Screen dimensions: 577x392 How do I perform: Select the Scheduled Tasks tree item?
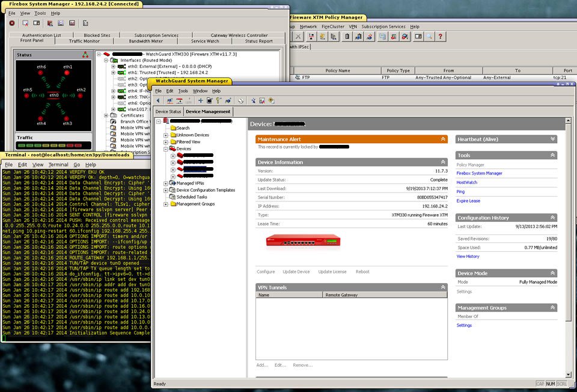pos(192,197)
